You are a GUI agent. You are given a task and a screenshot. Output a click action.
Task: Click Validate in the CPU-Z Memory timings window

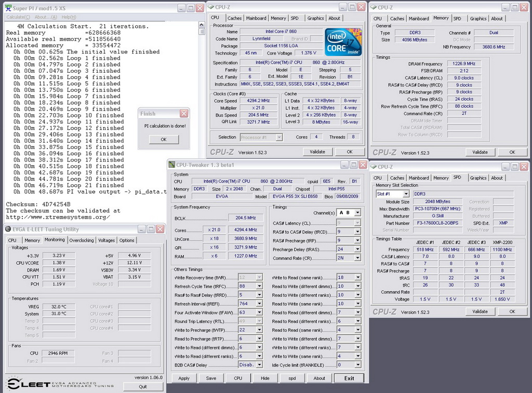pyautogui.click(x=480, y=152)
